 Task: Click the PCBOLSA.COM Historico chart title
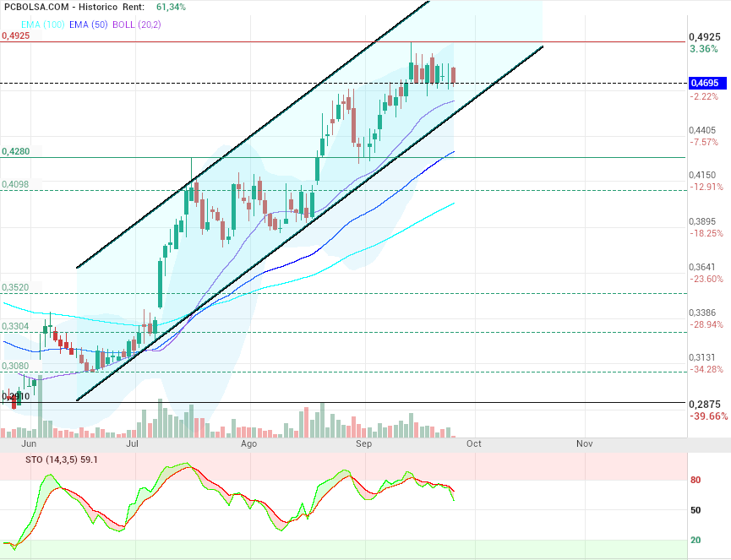click(x=59, y=7)
